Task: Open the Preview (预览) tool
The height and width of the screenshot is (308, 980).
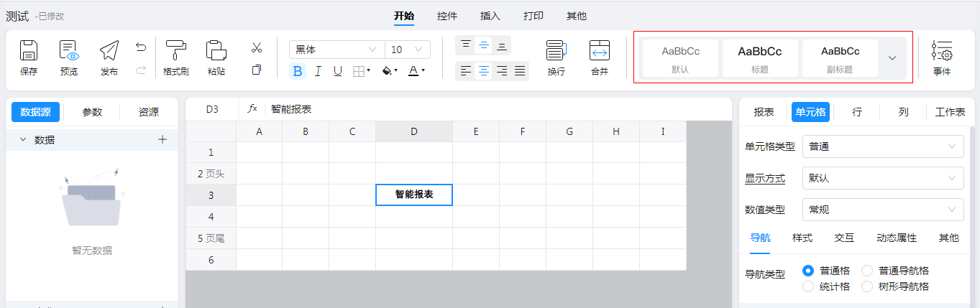Action: [69, 50]
